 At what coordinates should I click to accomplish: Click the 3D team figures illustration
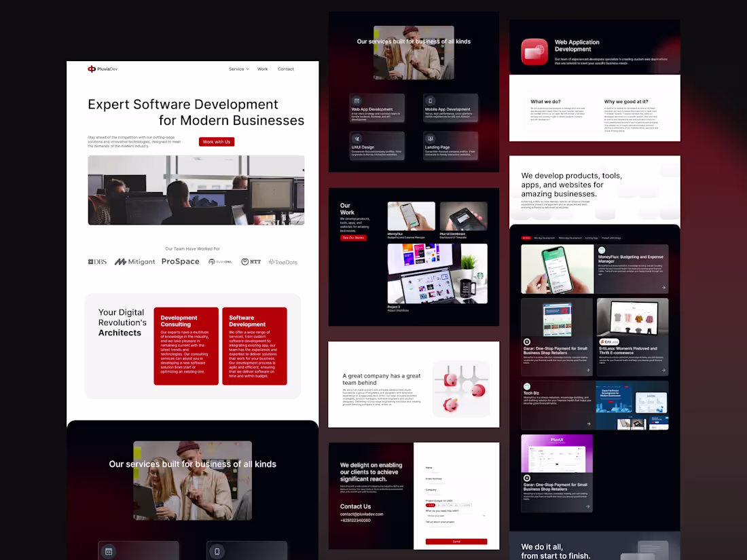point(461,389)
